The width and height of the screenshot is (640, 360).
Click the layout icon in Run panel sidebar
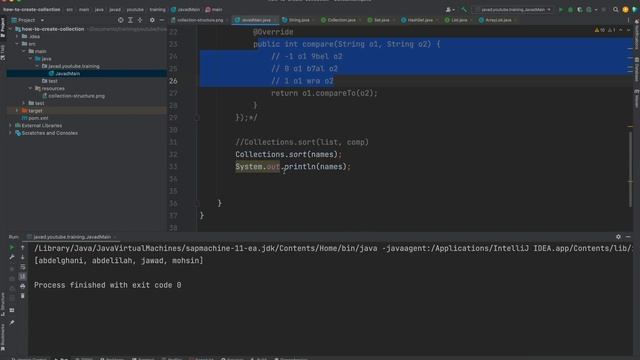(11, 310)
